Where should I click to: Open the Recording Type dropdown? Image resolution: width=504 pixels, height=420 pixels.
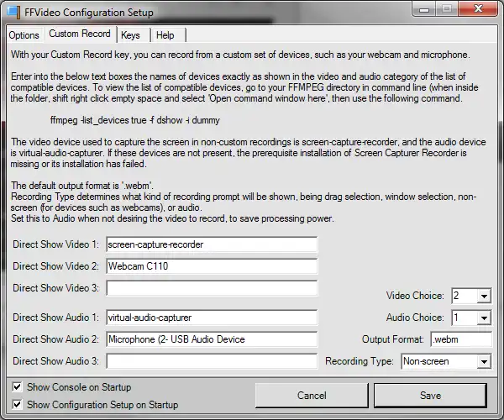pos(484,362)
